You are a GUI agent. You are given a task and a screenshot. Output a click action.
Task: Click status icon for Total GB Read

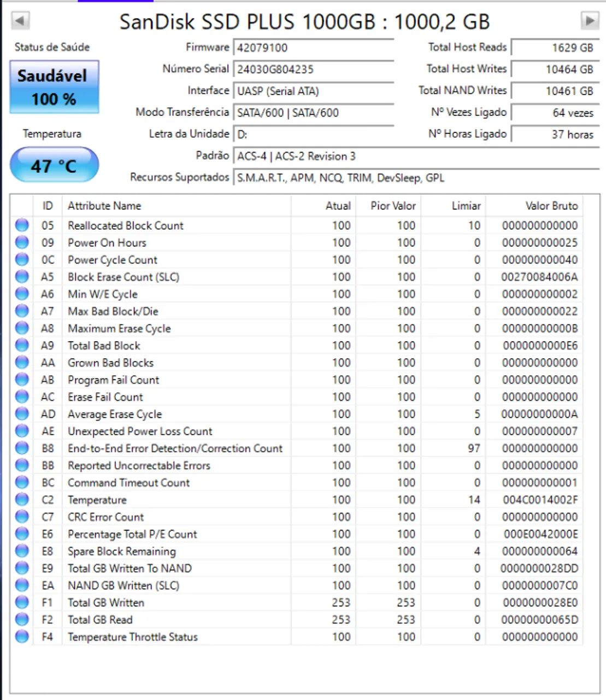click(x=22, y=619)
